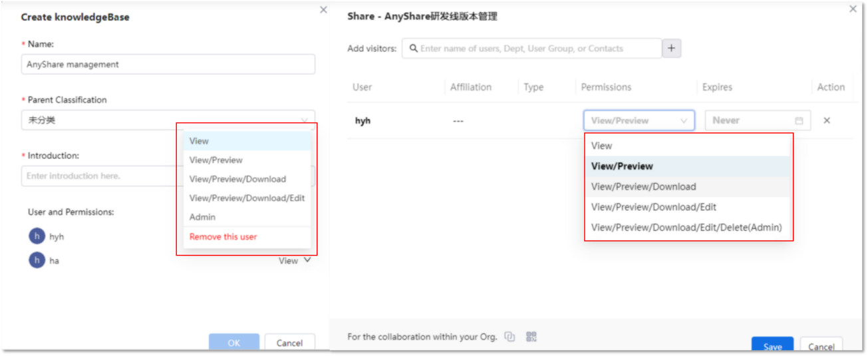
Task: Close the Create knowledgeBase dialog
Action: tap(323, 9)
